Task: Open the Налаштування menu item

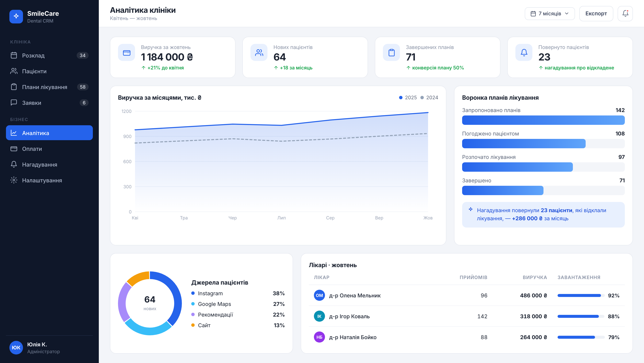Action: pos(49,180)
